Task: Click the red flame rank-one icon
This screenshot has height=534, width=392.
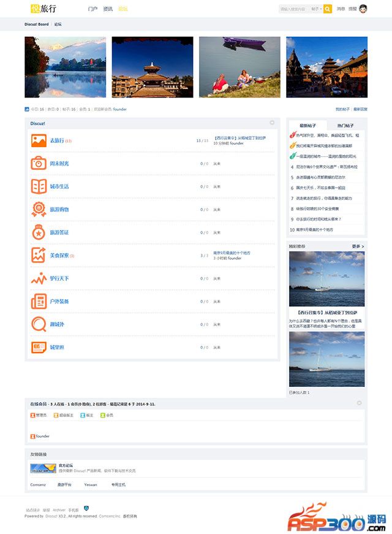Action: [x=293, y=135]
